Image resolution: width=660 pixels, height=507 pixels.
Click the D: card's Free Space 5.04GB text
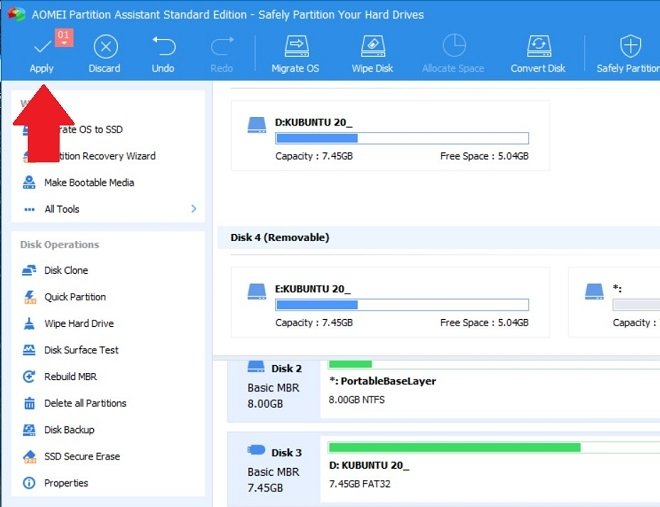(484, 156)
